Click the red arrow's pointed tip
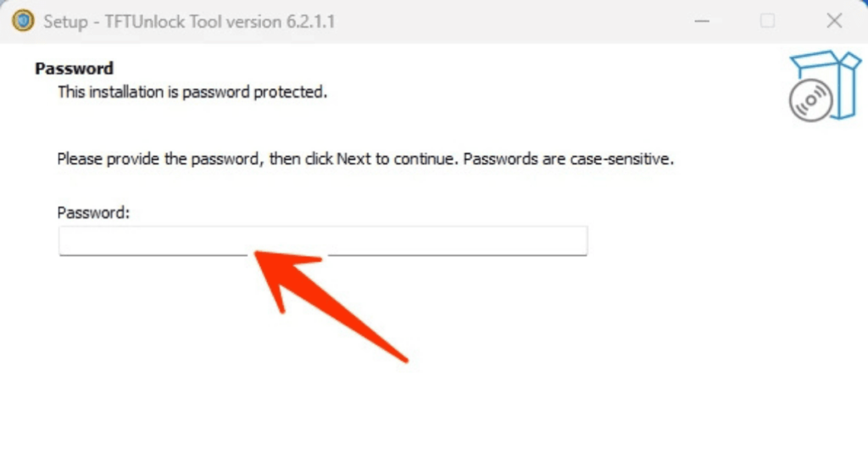 [x=258, y=254]
